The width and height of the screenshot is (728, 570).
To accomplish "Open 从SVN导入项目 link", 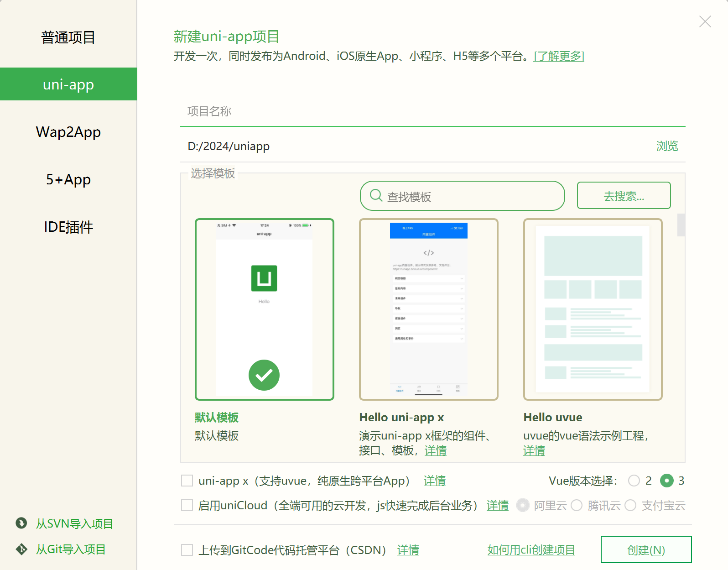I will [74, 523].
